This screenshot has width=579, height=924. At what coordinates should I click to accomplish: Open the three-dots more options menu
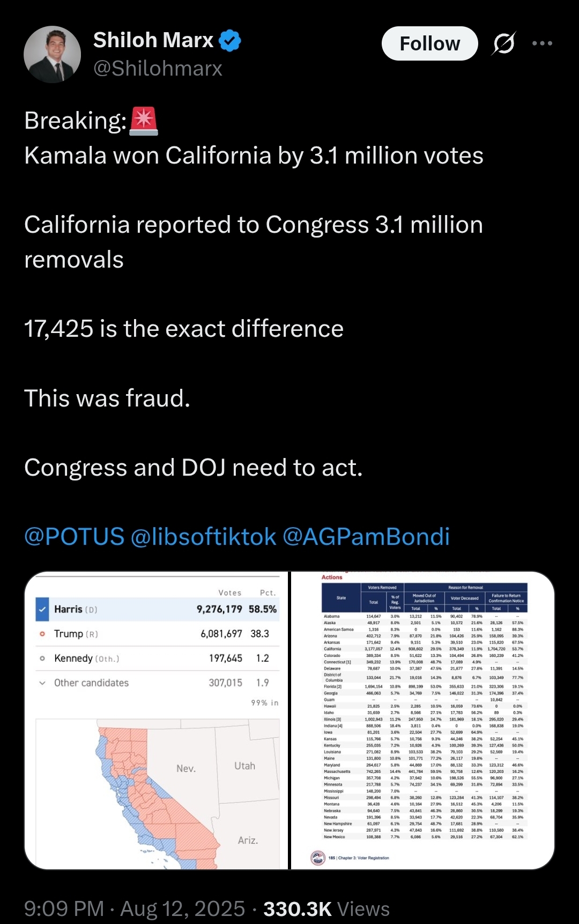(x=542, y=43)
